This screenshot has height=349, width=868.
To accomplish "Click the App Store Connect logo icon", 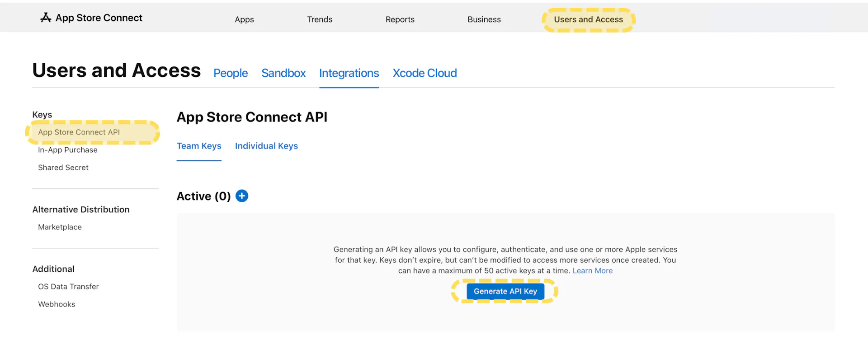I will point(46,18).
